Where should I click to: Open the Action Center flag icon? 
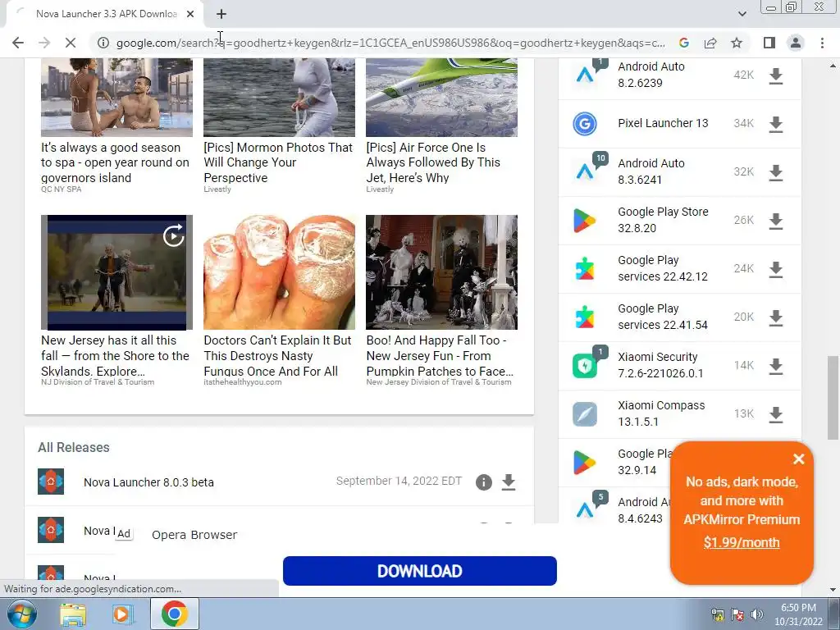coord(737,614)
